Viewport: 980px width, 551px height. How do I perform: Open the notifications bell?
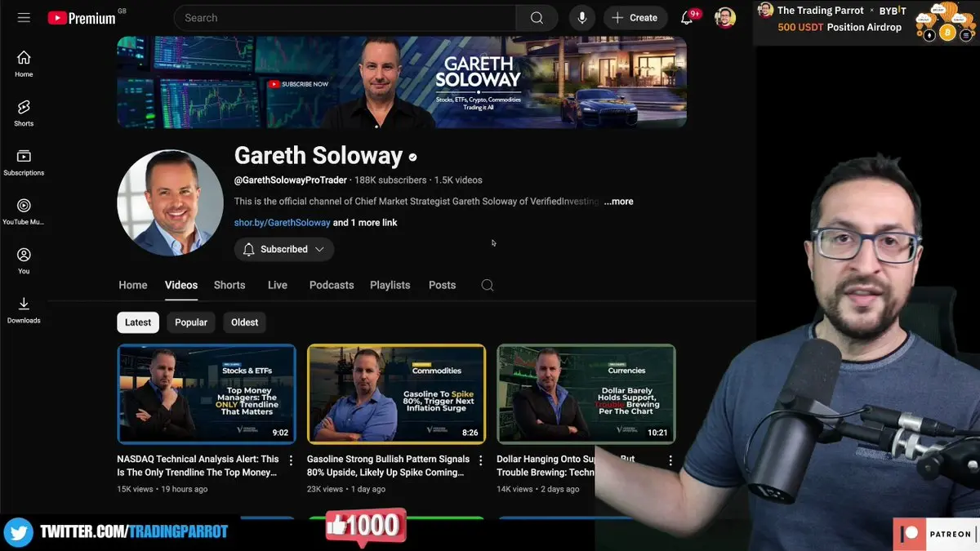(687, 18)
